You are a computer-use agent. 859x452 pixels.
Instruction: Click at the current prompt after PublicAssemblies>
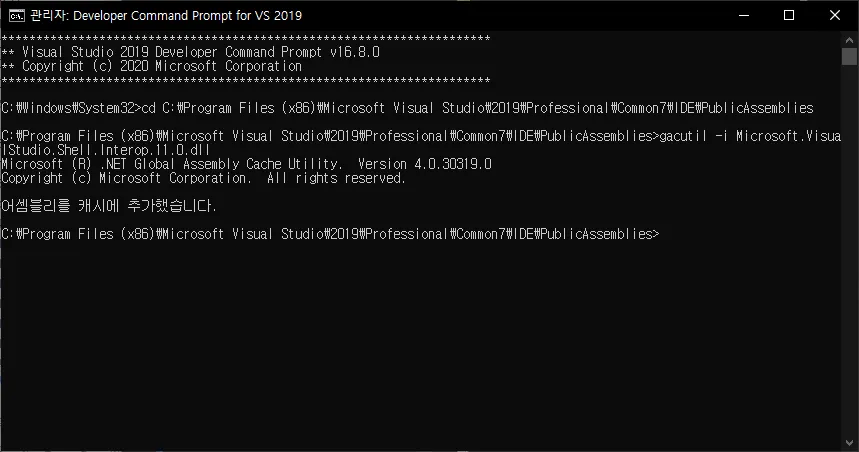click(x=665, y=234)
